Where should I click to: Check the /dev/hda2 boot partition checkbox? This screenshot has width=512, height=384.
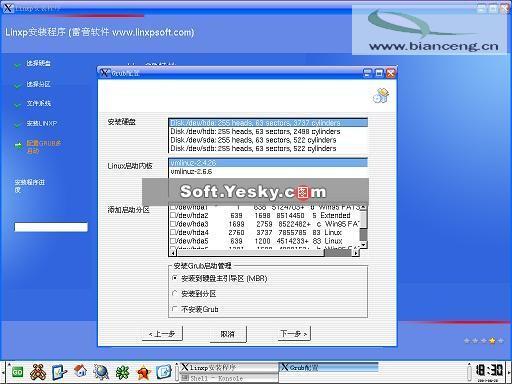(x=173, y=215)
